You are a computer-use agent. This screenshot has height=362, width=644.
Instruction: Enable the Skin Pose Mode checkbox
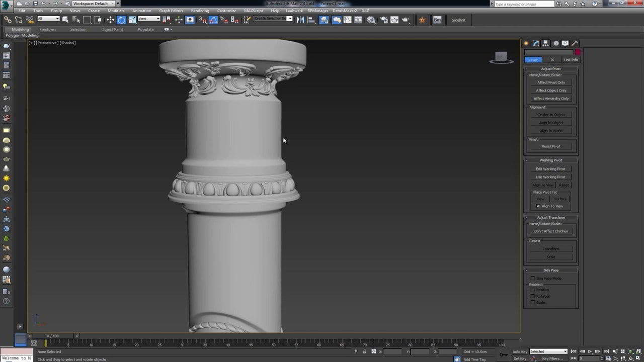pyautogui.click(x=533, y=278)
